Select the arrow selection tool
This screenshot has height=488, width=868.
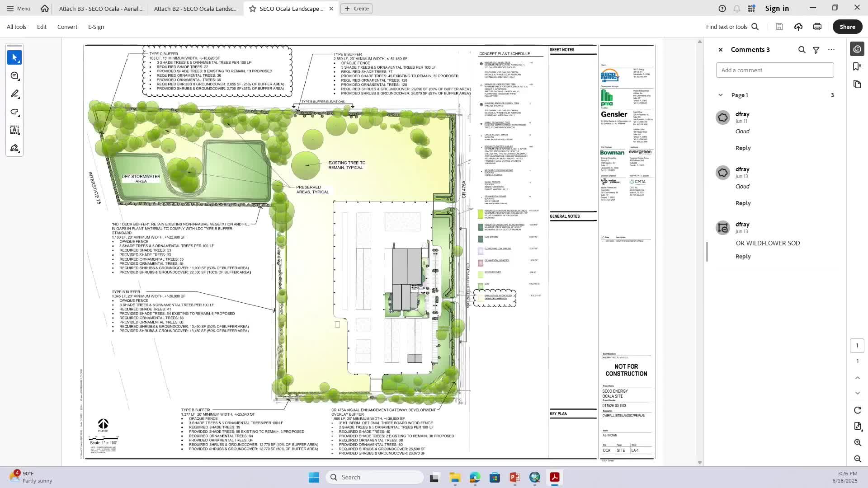point(14,57)
